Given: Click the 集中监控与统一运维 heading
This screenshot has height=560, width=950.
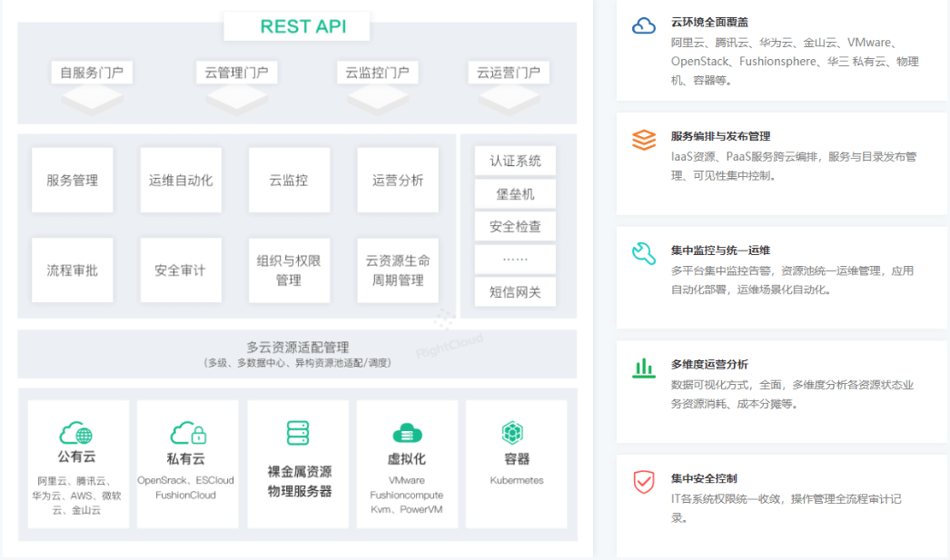Looking at the screenshot, I should [720, 250].
